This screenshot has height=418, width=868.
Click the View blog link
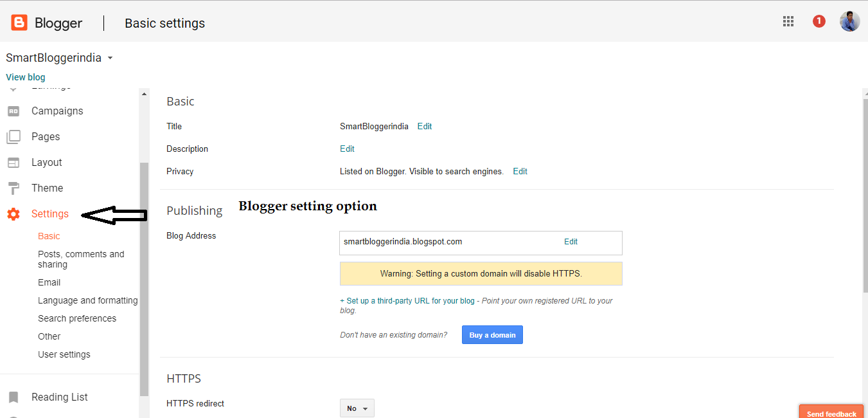coord(26,77)
